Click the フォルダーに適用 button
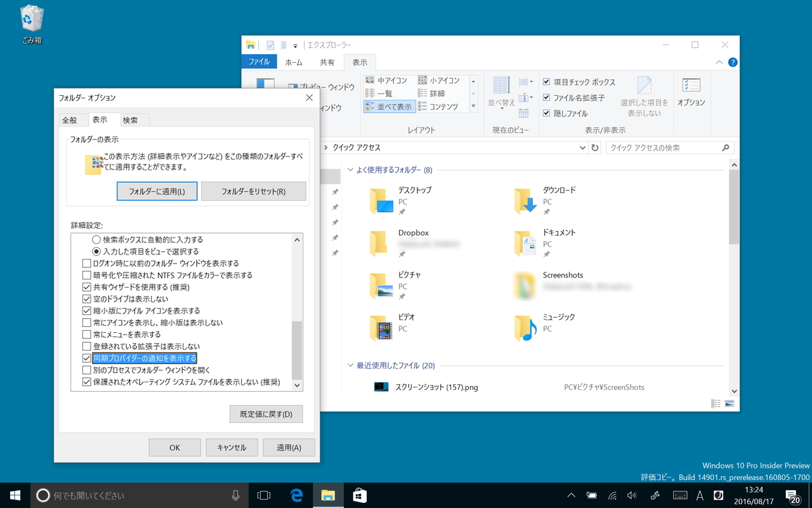The image size is (812, 508). tap(157, 190)
